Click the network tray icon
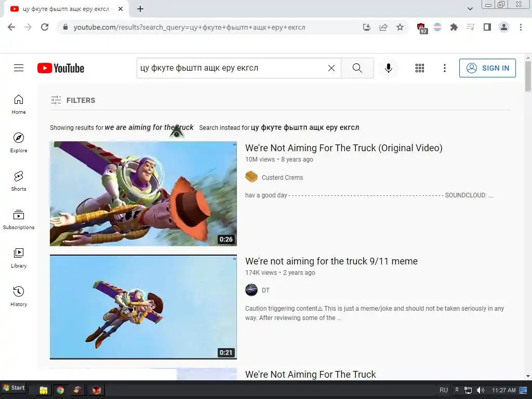The width and height of the screenshot is (532, 399). (468, 390)
